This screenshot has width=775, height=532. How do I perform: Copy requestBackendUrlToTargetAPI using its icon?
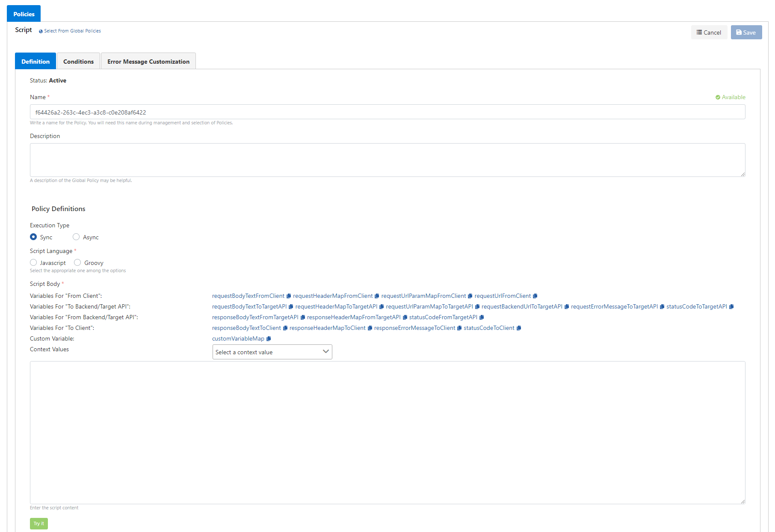[x=567, y=307]
